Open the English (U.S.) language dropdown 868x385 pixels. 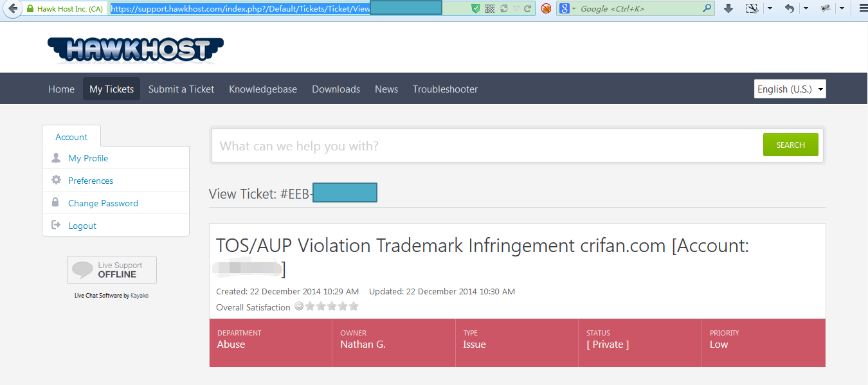[x=790, y=89]
